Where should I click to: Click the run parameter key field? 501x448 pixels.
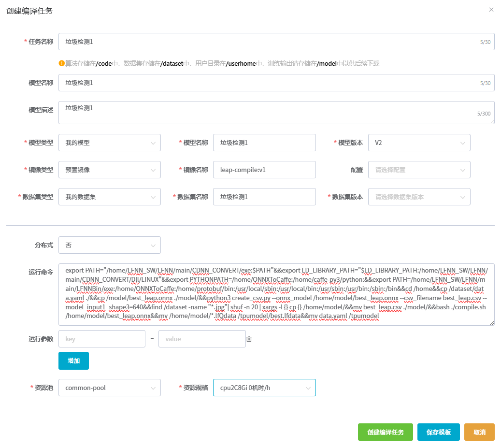tap(101, 339)
